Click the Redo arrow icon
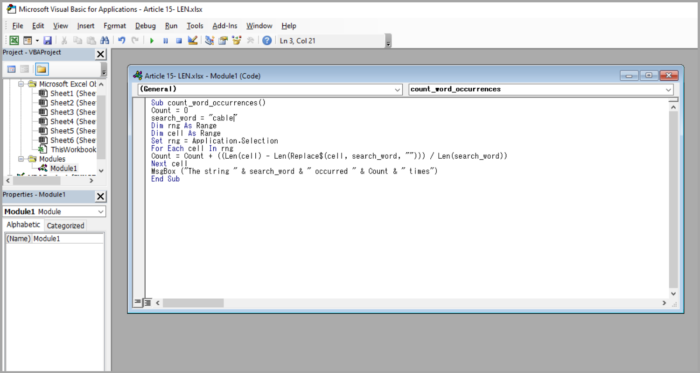The height and width of the screenshot is (373, 700). (135, 41)
